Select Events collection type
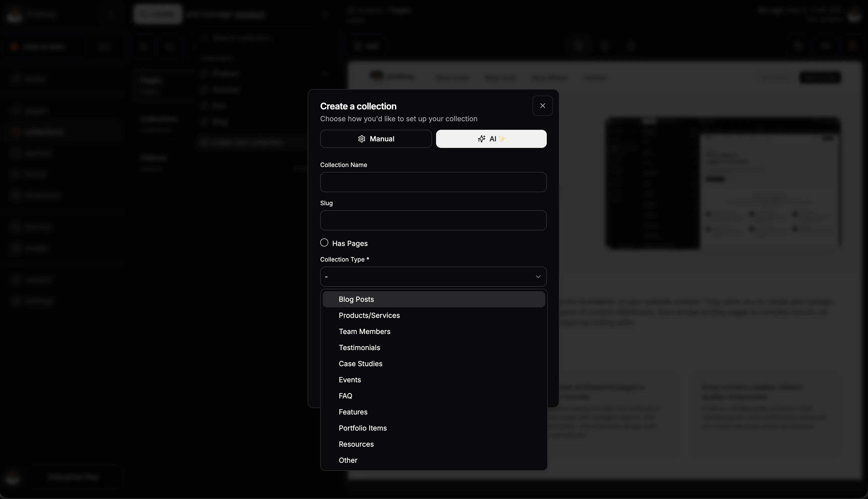 tap(349, 380)
